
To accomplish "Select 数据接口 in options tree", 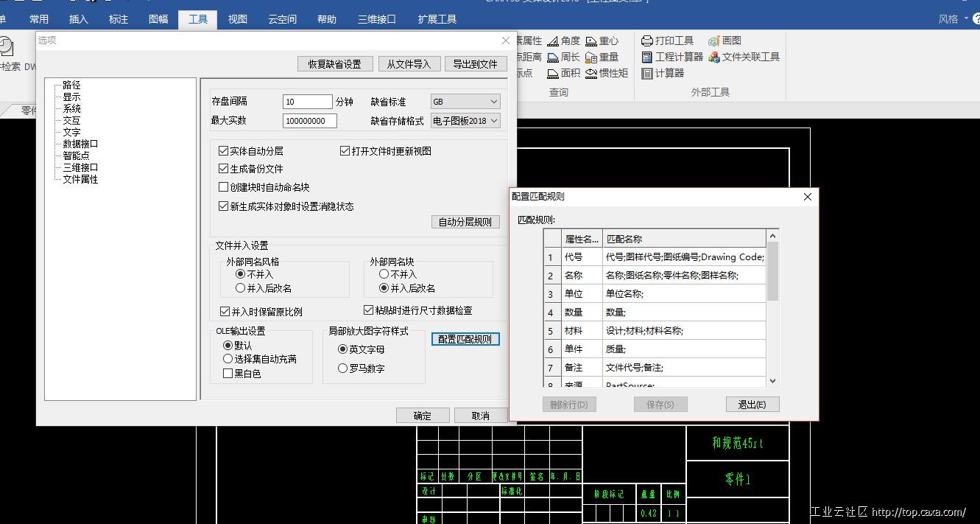I will tap(80, 144).
